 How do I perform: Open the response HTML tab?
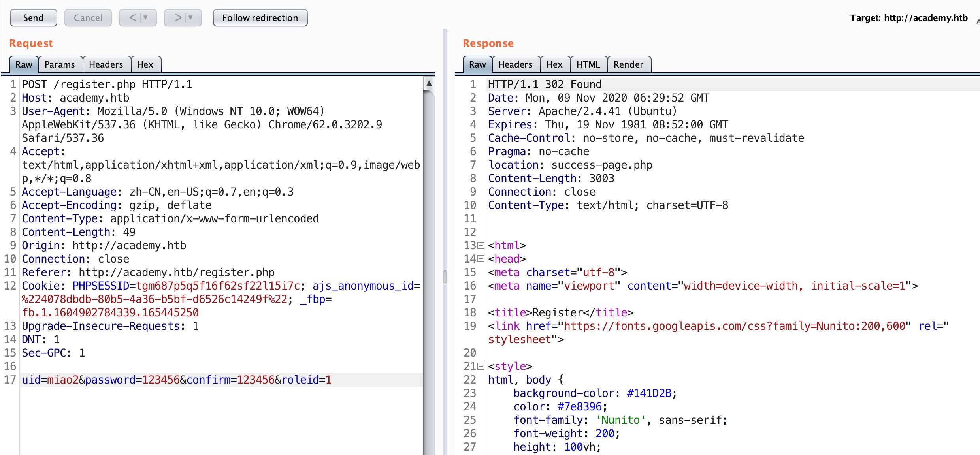tap(588, 64)
